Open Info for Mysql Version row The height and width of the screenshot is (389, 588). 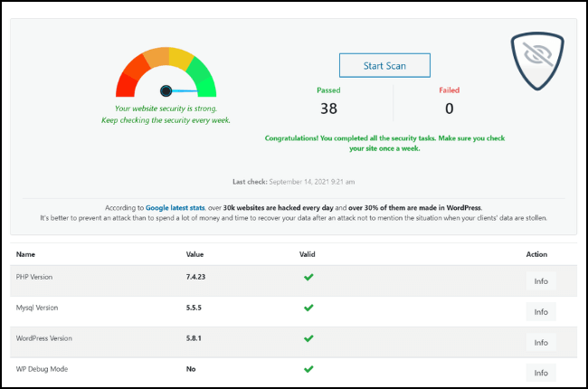(540, 312)
